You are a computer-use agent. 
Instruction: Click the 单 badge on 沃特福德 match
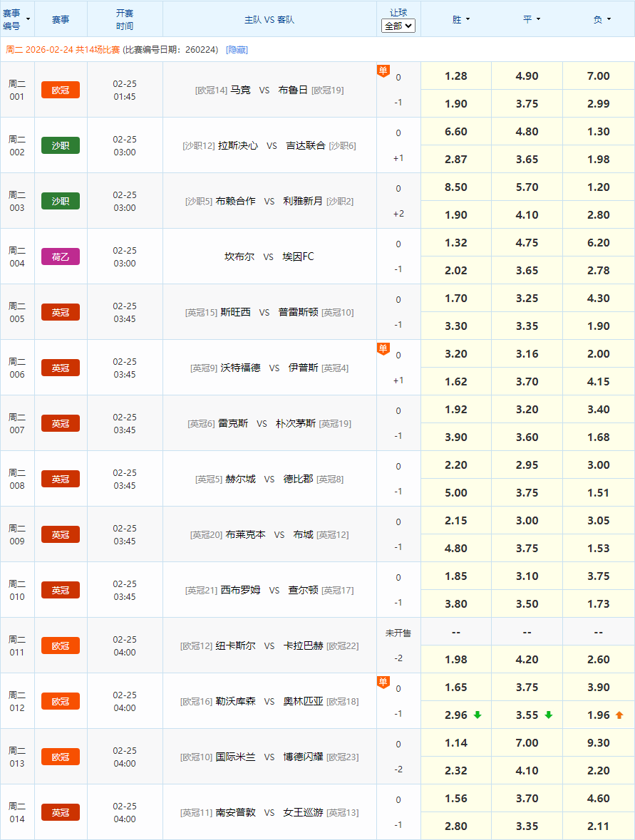coord(383,348)
